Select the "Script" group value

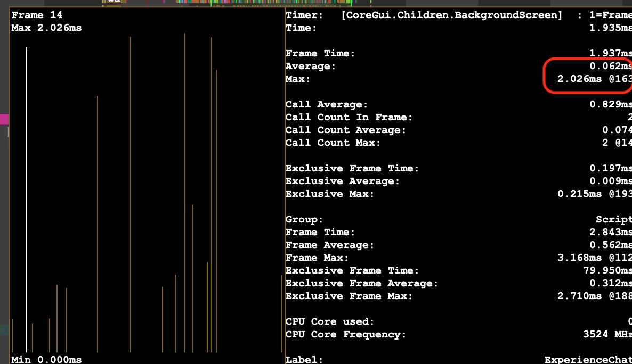[614, 219]
